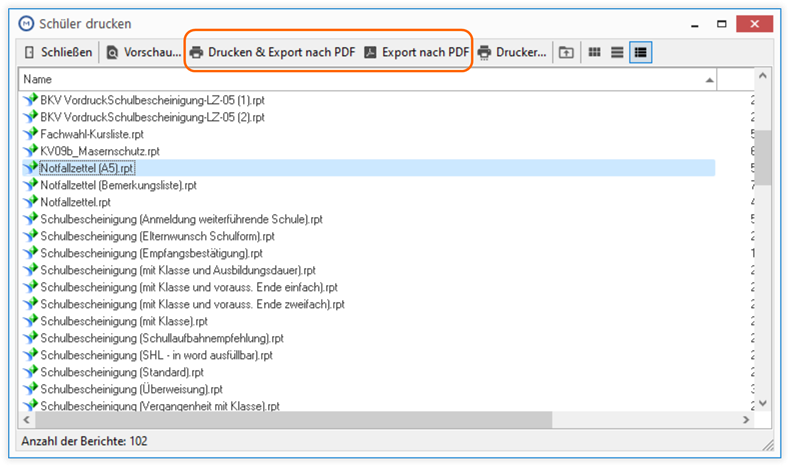Switch to plain list view icon

(x=617, y=52)
